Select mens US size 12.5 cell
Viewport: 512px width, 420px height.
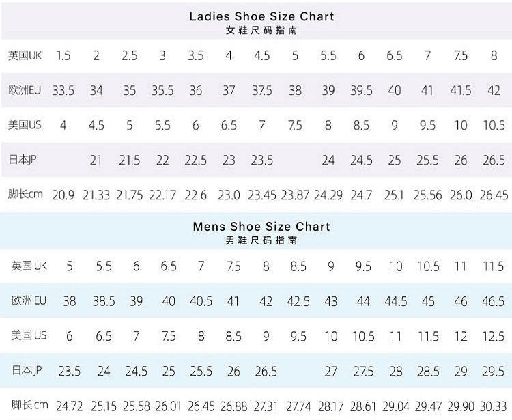[493, 336]
